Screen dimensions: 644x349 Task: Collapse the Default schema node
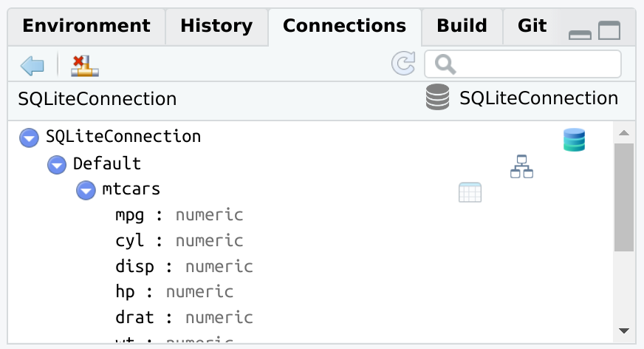(57, 164)
